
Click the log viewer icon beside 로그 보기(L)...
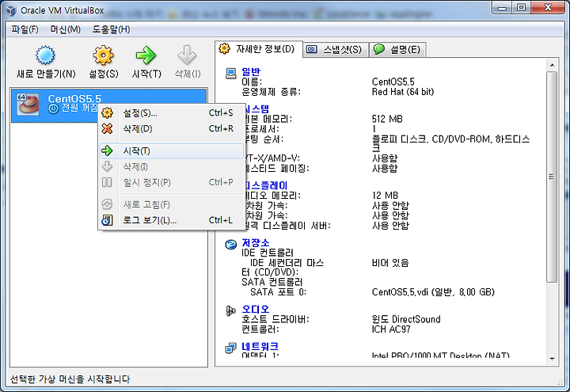(x=107, y=220)
